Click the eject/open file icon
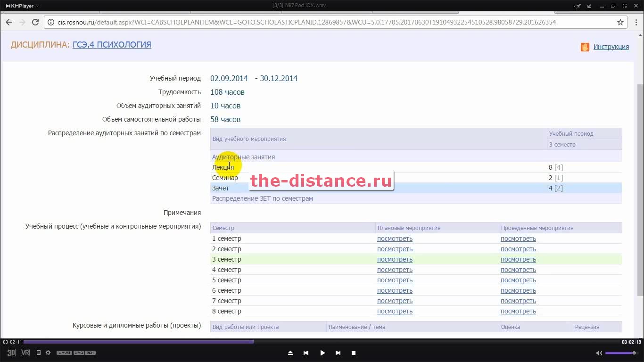 pyautogui.click(x=290, y=353)
